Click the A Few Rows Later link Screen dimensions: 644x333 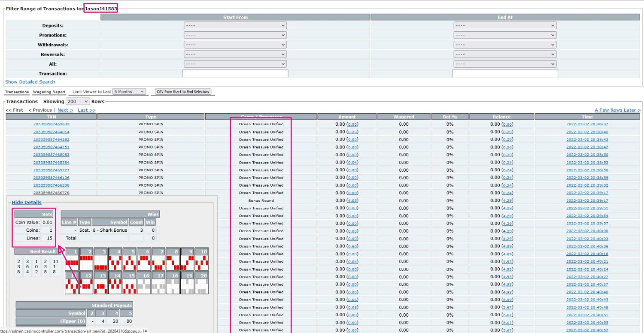617,110
